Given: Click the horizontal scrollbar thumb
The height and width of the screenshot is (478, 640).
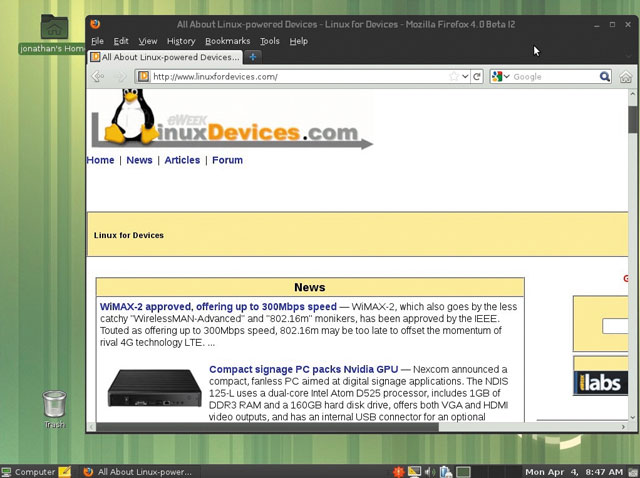Looking at the screenshot, I should point(267,427).
